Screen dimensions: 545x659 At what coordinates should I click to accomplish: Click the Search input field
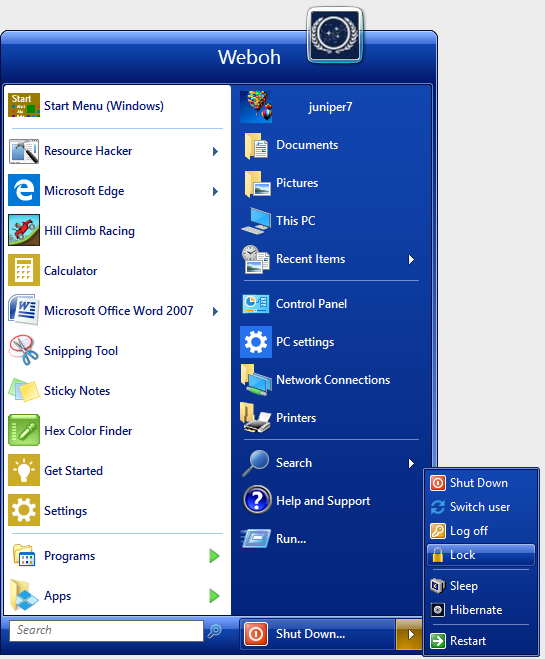pos(106,630)
